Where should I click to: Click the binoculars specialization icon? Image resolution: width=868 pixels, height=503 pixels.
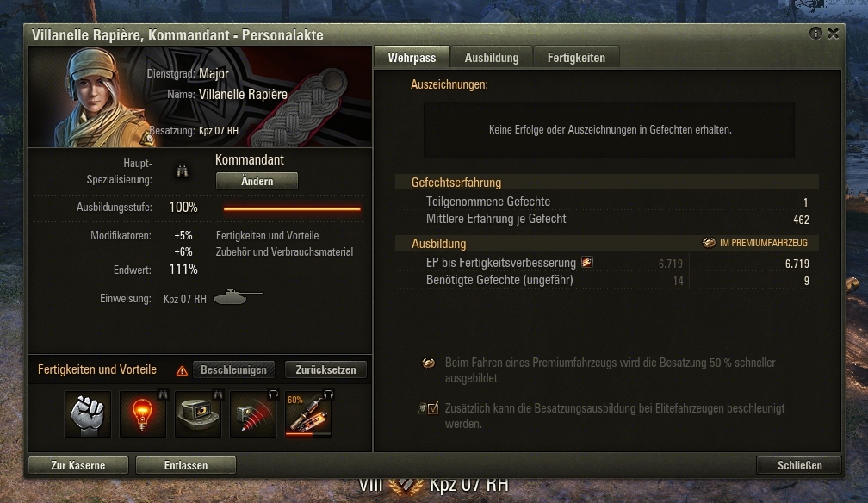pos(183,171)
